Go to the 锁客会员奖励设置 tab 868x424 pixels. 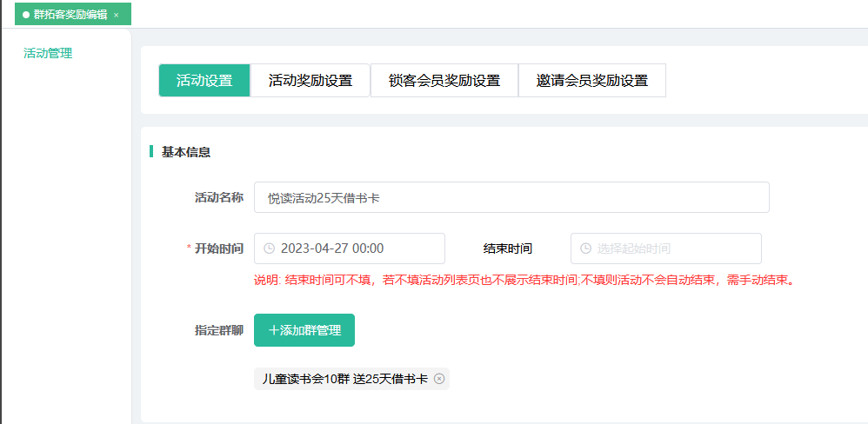click(x=444, y=80)
